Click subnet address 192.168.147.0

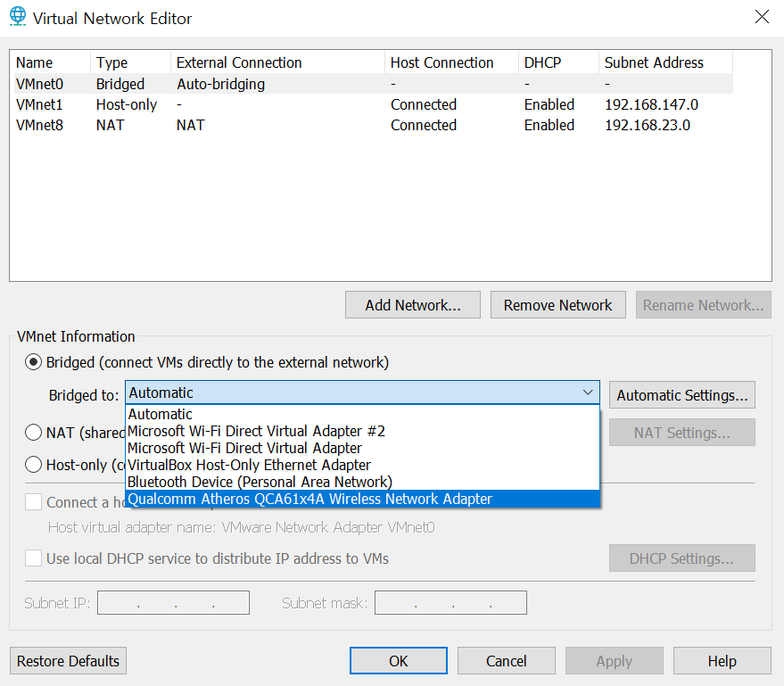(x=651, y=104)
